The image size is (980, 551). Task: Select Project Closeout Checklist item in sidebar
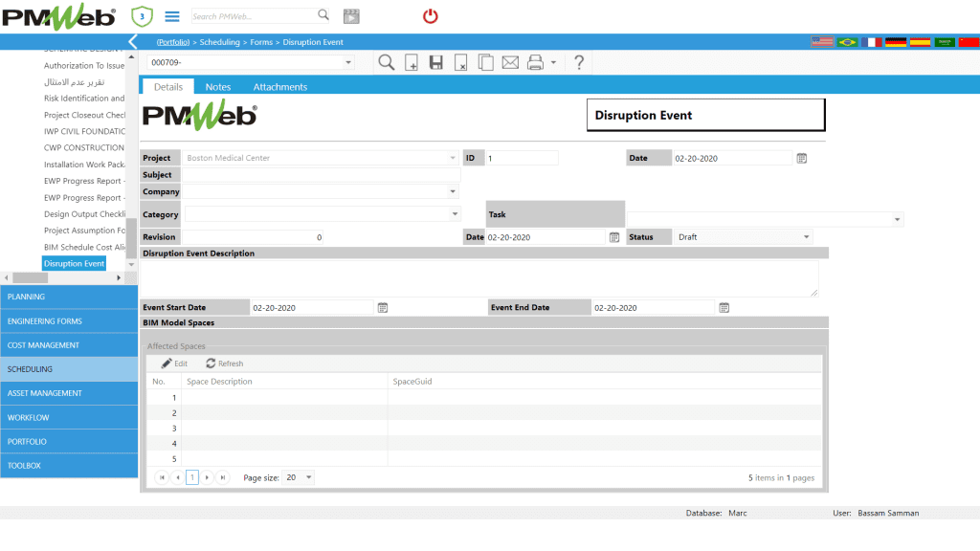click(x=84, y=115)
